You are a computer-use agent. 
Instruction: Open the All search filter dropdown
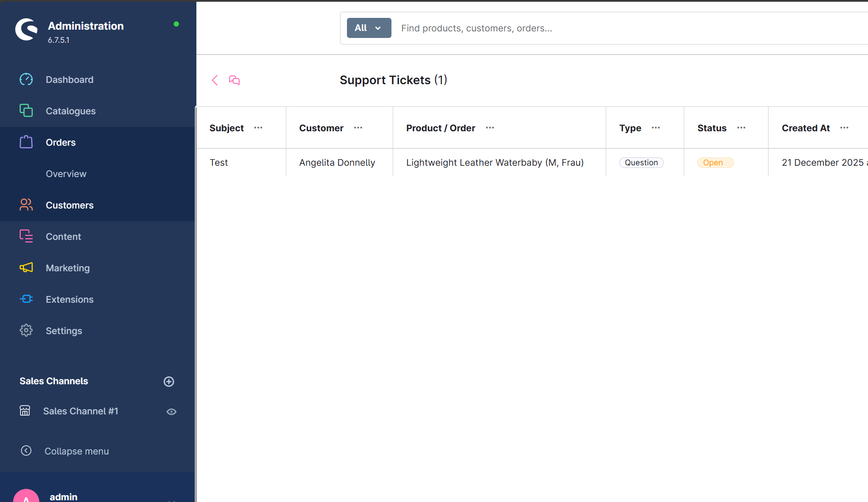(x=369, y=28)
